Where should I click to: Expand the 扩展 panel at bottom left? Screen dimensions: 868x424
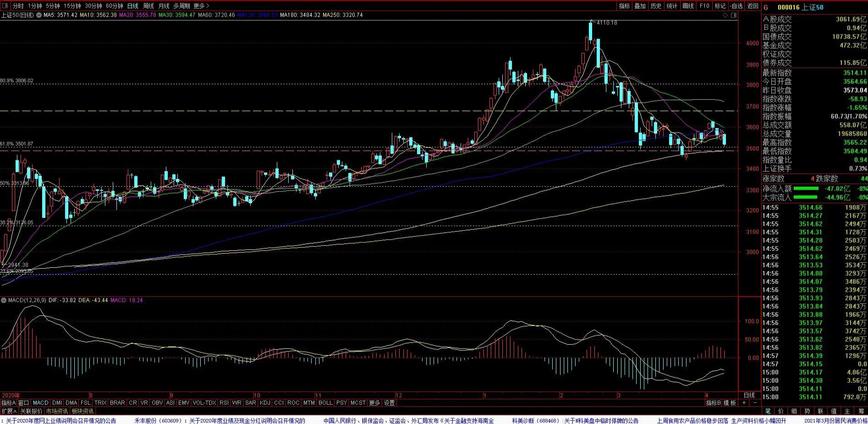(x=9, y=411)
